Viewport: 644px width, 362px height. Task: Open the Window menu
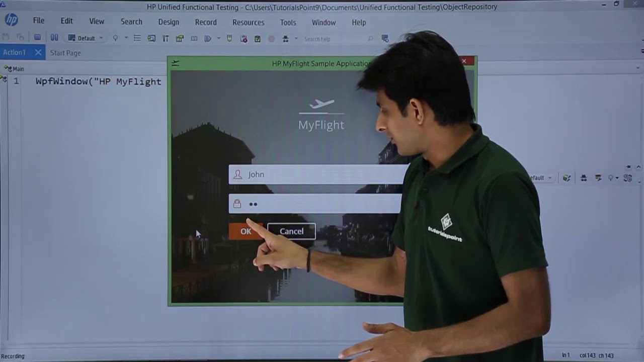click(x=324, y=22)
